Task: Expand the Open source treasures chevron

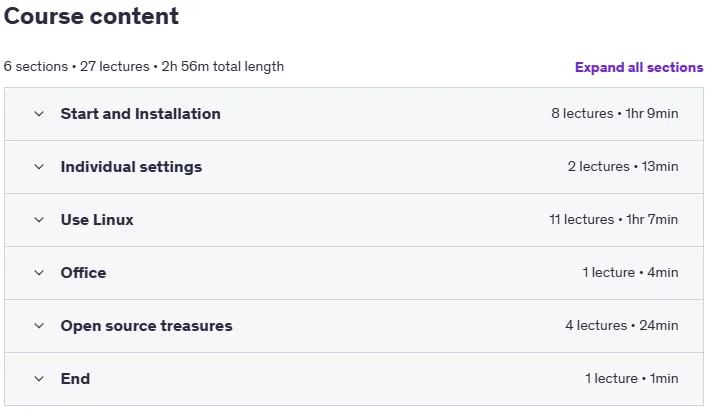Action: click(39, 326)
